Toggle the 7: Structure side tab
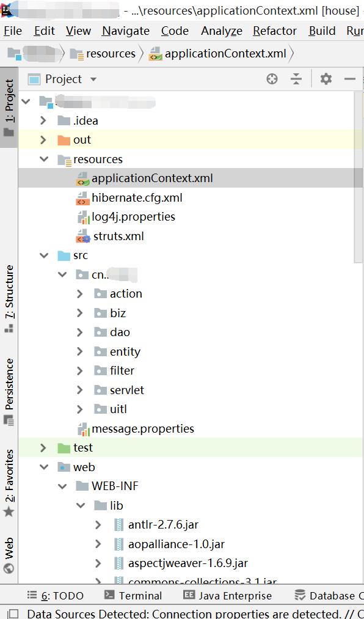 9,298
